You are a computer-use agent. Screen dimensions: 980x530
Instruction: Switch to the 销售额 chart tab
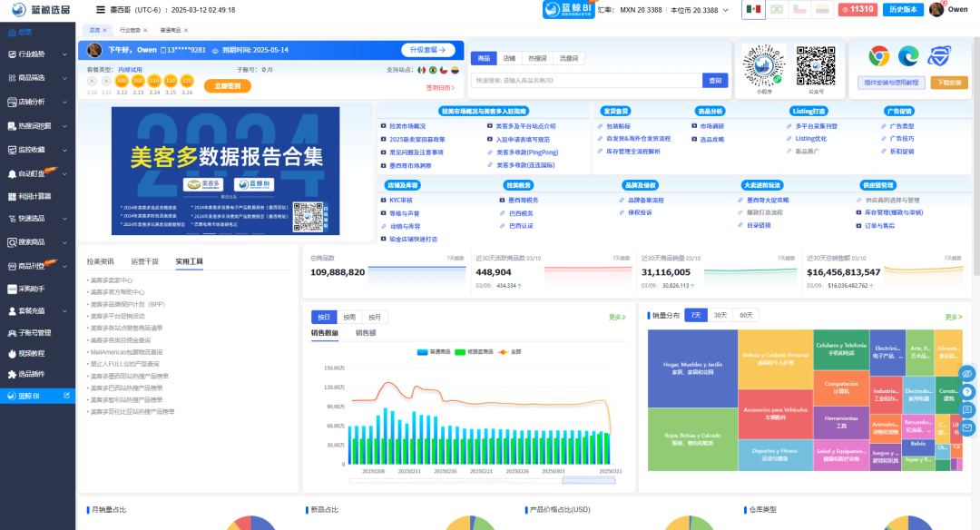[366, 333]
